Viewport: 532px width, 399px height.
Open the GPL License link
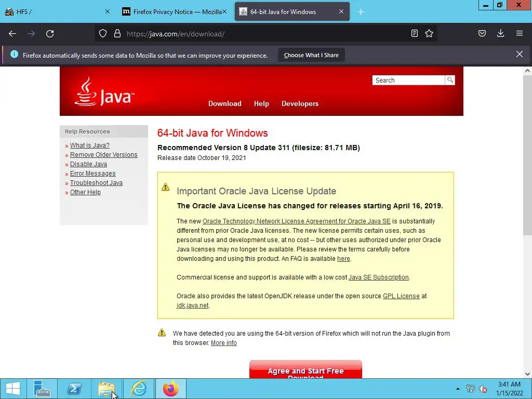401,296
